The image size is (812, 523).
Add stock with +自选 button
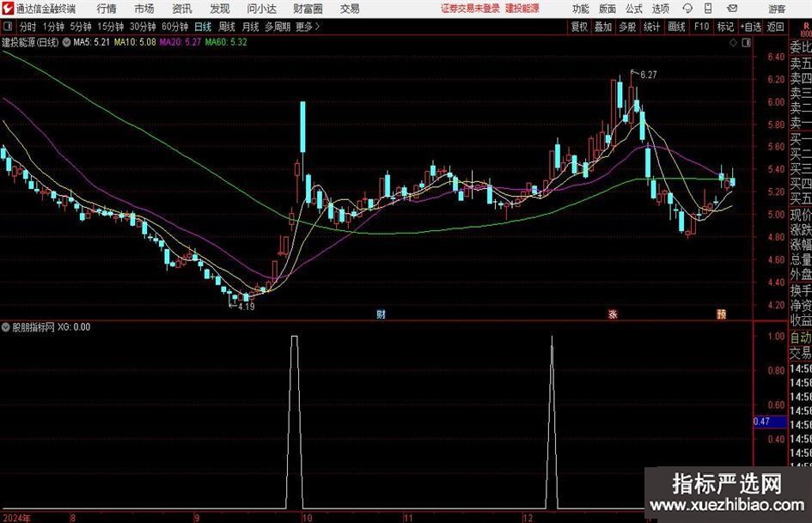[751, 27]
